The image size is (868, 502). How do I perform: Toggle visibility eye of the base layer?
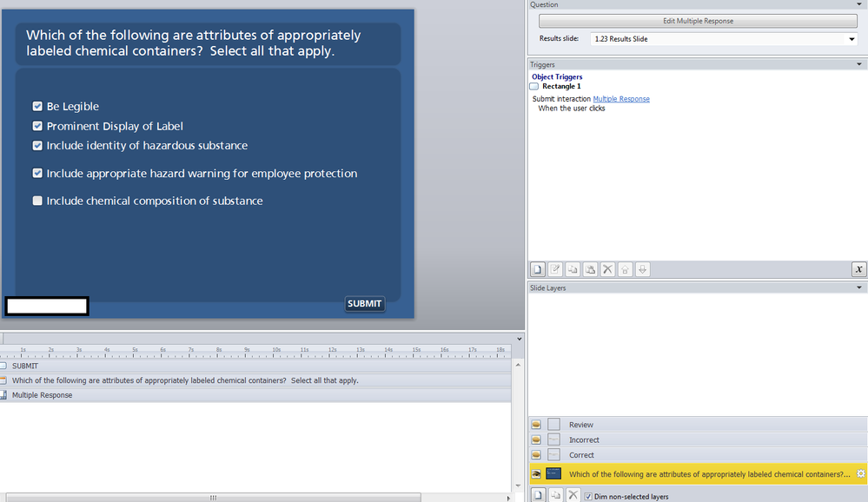536,473
